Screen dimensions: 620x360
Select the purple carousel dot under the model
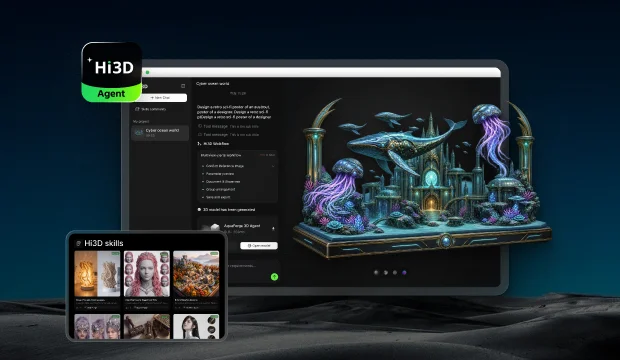point(404,273)
